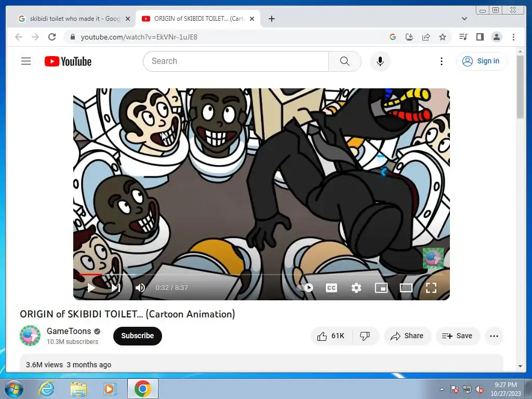Switch to theater mode
This screenshot has height=399, width=532.
tap(406, 288)
